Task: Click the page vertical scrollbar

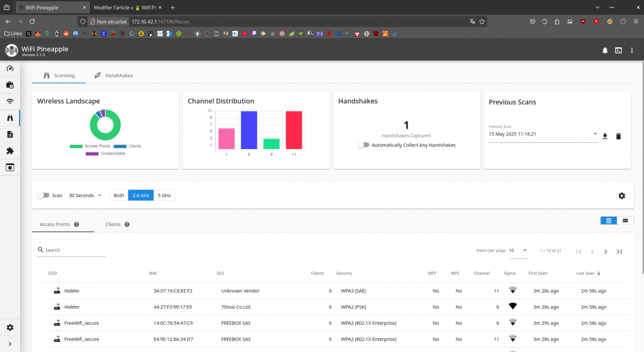Action: point(642,167)
